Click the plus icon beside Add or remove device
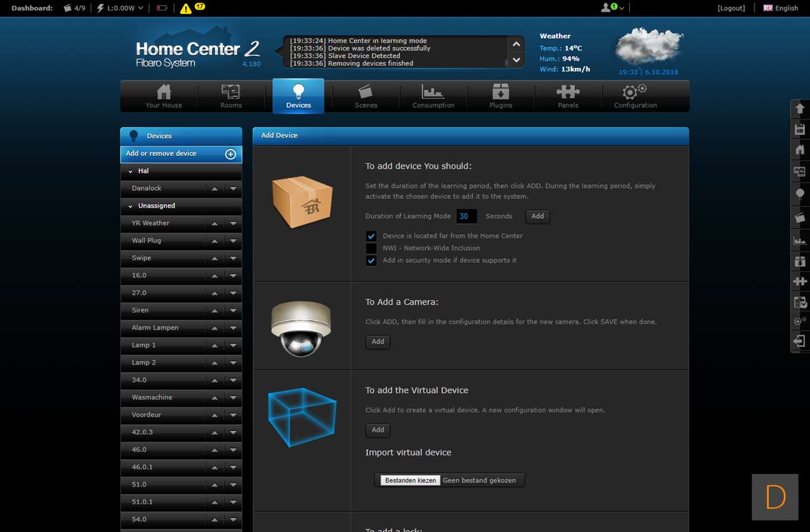 [231, 154]
